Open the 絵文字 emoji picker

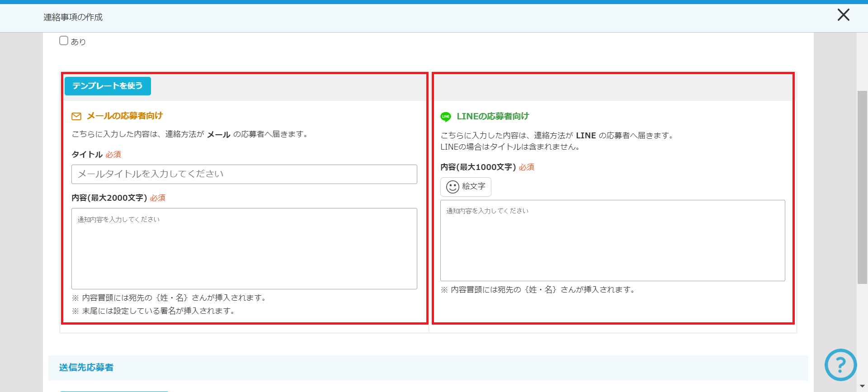(x=466, y=187)
